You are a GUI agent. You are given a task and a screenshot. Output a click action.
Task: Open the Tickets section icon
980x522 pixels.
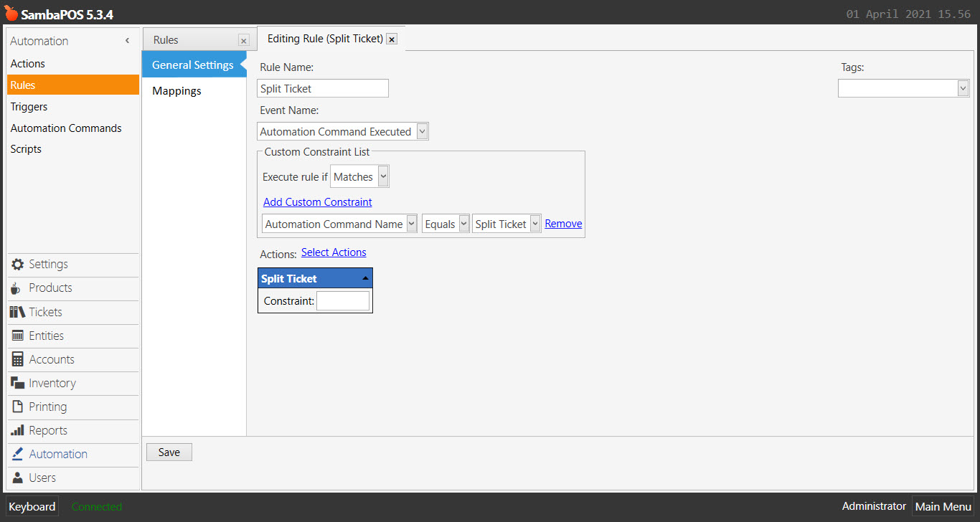[16, 312]
